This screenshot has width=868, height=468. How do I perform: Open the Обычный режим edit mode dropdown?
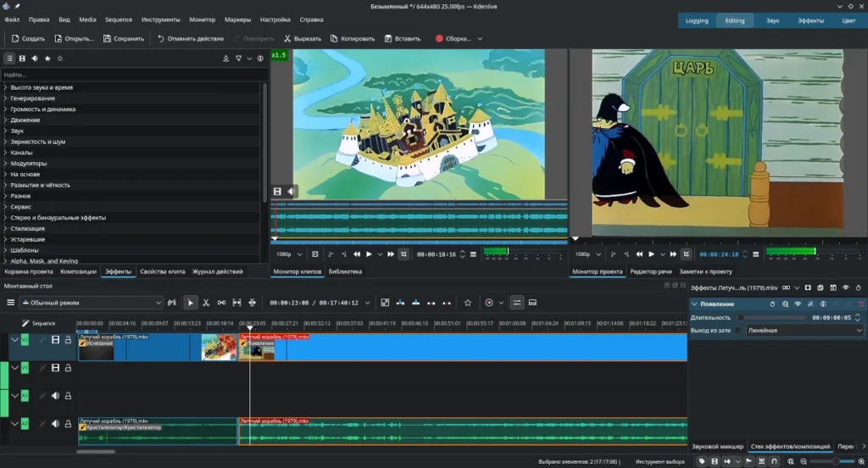click(x=92, y=303)
